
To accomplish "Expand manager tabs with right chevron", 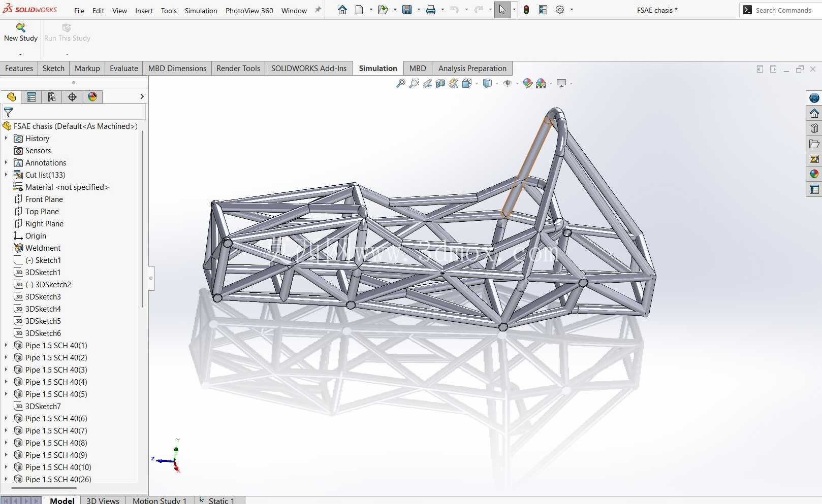I will point(142,96).
